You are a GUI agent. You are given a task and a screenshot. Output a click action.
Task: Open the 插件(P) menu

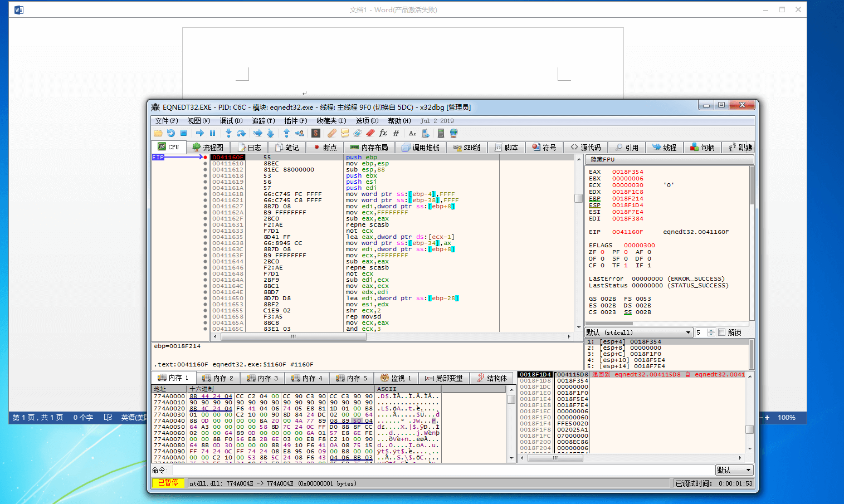pyautogui.click(x=296, y=121)
